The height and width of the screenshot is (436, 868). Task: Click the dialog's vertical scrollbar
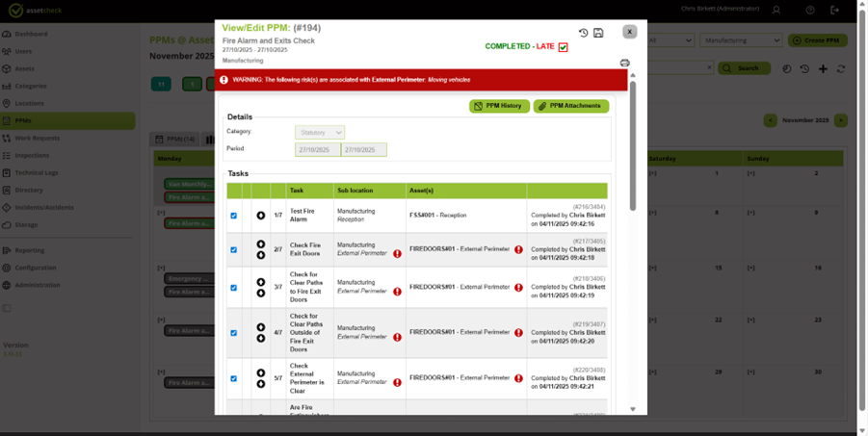click(633, 154)
